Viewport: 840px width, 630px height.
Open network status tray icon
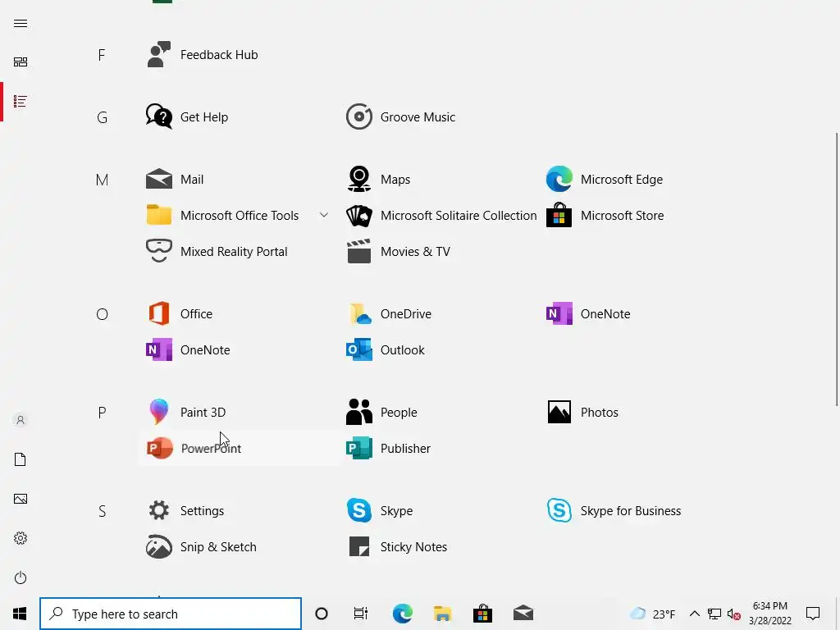(x=714, y=614)
